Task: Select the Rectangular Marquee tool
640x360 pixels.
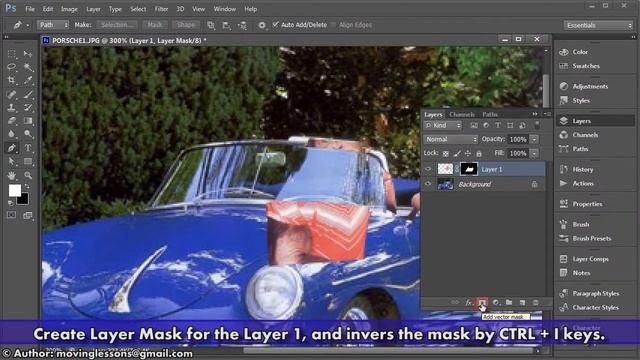Action: pos(12,54)
